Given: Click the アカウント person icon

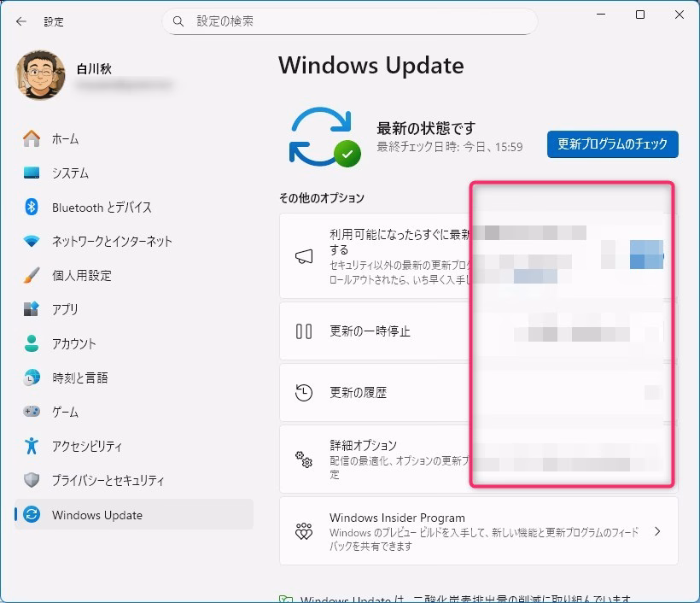Looking at the screenshot, I should coord(32,343).
